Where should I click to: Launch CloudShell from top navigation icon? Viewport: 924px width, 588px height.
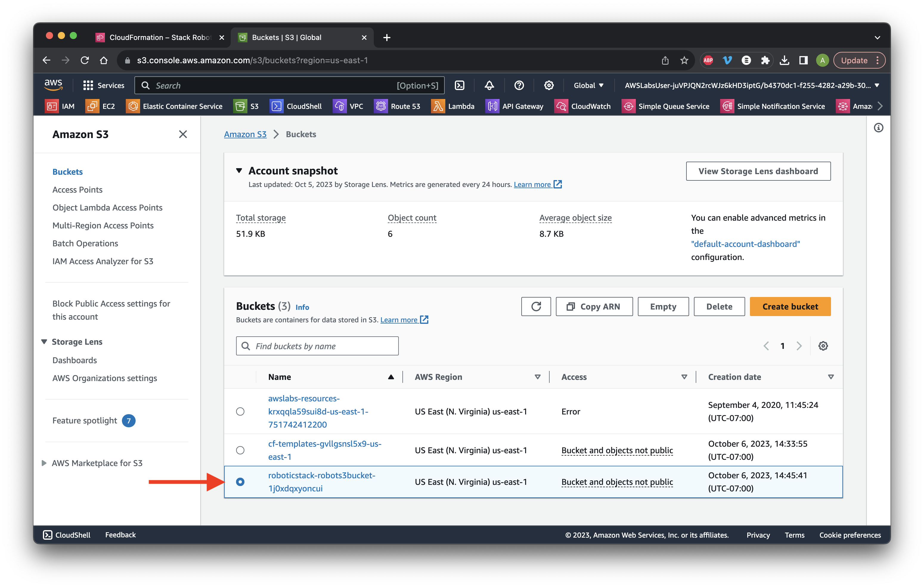459,85
